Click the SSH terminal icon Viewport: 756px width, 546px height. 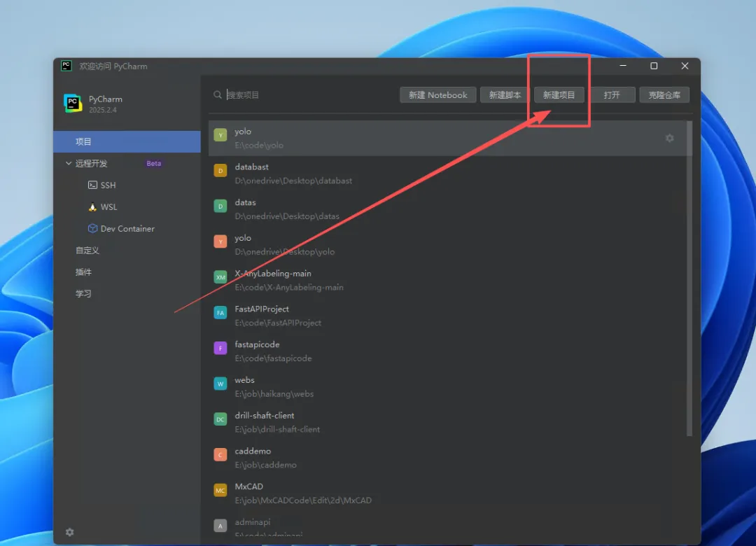[92, 185]
